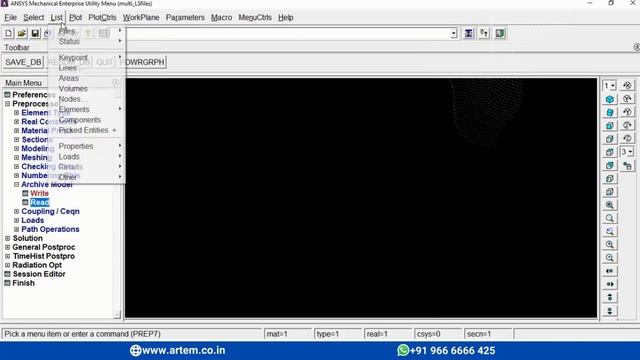Click the Open file toolbar icon
640x360 pixels.
point(22,33)
